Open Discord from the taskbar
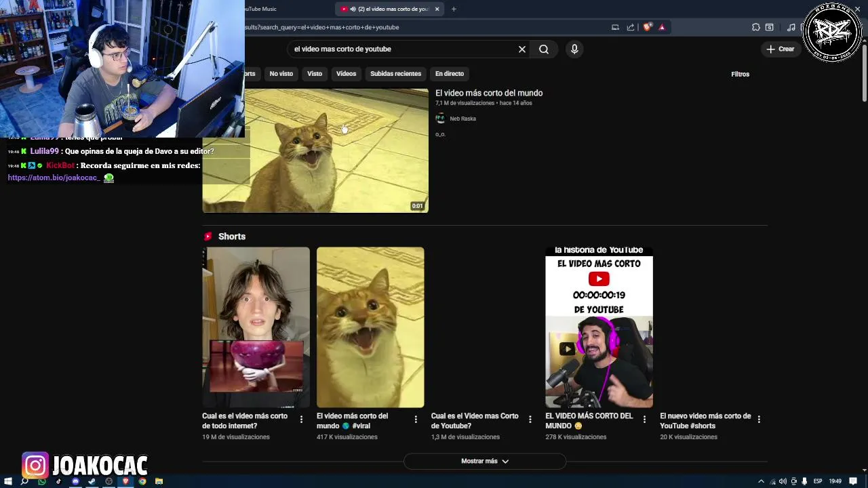Image resolution: width=868 pixels, height=488 pixels. 75,481
